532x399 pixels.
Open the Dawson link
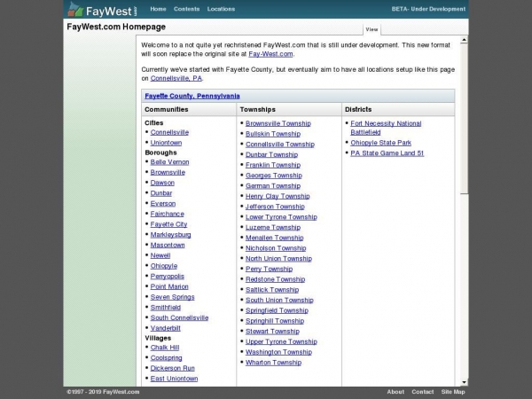pyautogui.click(x=162, y=183)
